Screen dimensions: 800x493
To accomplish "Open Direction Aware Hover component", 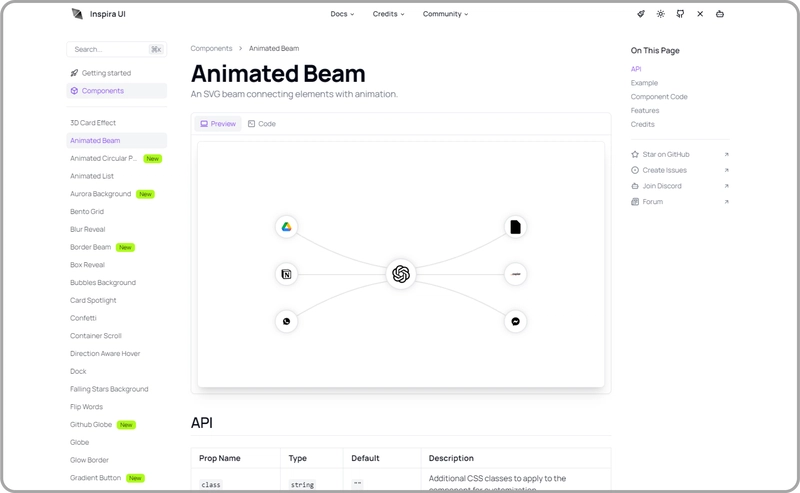I will click(x=105, y=353).
